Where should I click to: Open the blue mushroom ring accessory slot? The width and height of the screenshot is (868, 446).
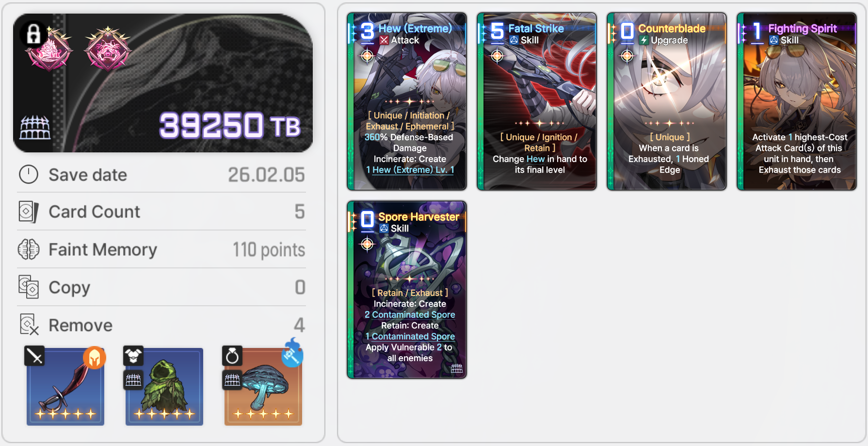[263, 386]
